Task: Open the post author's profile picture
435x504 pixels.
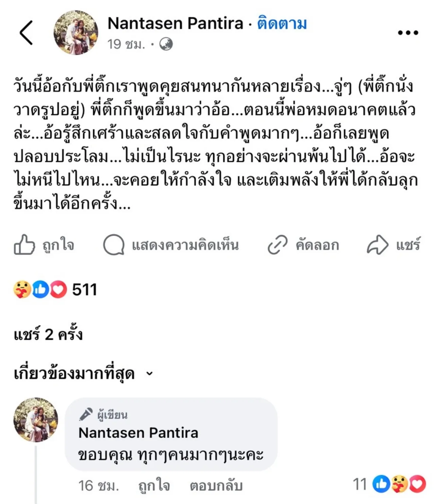Action: point(76,33)
